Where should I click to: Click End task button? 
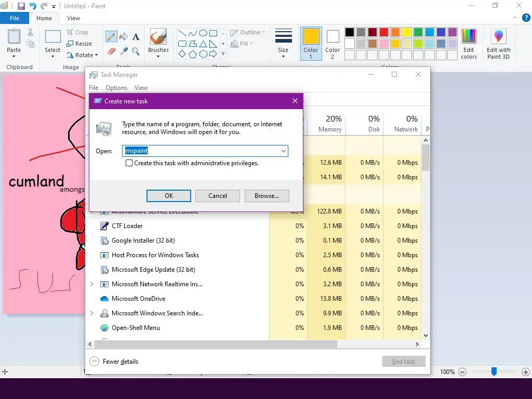tap(404, 362)
